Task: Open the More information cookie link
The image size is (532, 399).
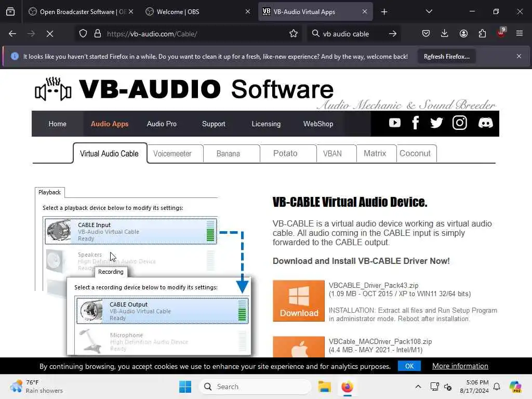Action: click(x=460, y=366)
